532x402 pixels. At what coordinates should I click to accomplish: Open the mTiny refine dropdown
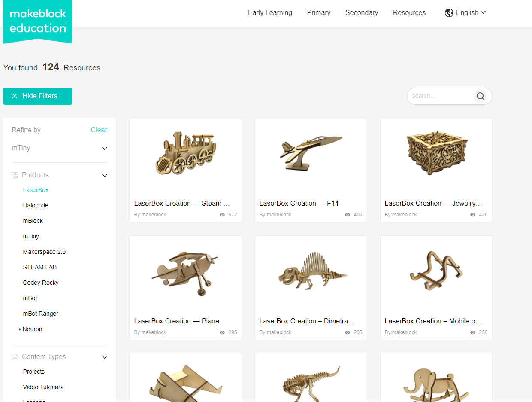[104, 148]
